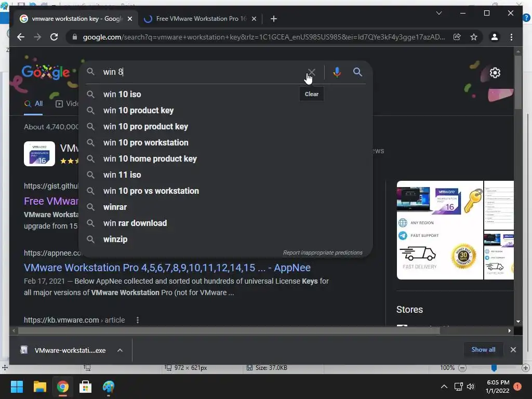Image resolution: width=532 pixels, height=399 pixels.
Task: Open the tab search chevron
Action: [438, 13]
